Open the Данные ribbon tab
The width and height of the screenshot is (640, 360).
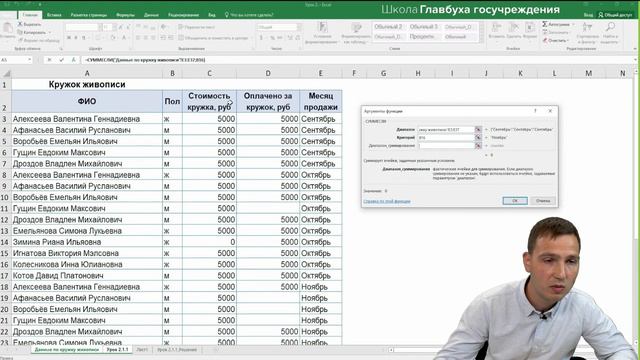[x=151, y=15]
